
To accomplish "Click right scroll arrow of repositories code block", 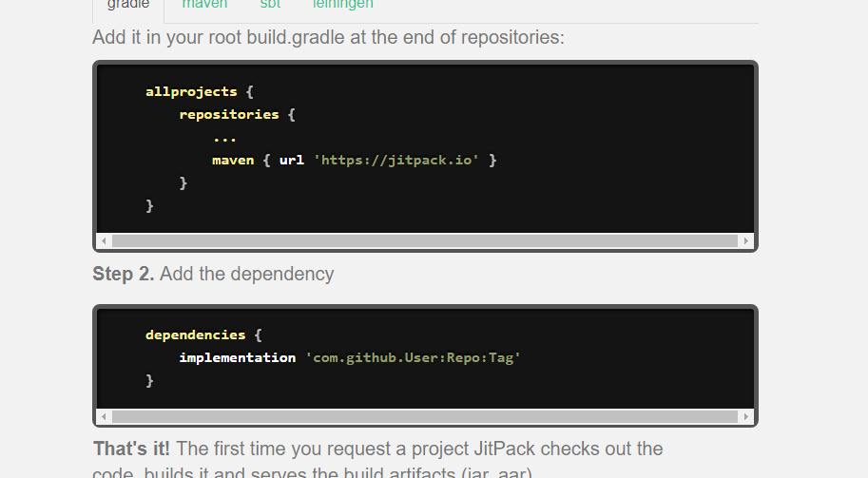I will click(746, 241).
